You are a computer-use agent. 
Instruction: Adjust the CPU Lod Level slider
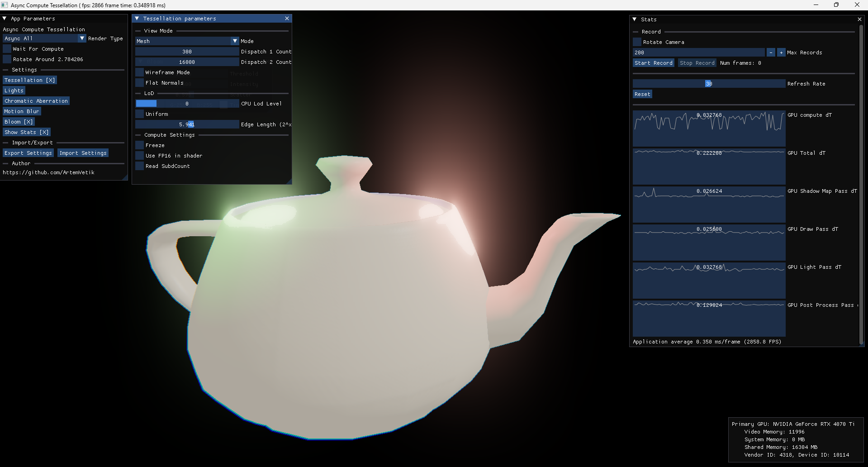(x=187, y=104)
